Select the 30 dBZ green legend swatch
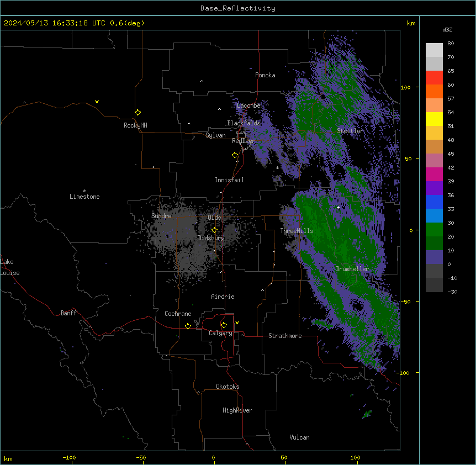 (434, 230)
